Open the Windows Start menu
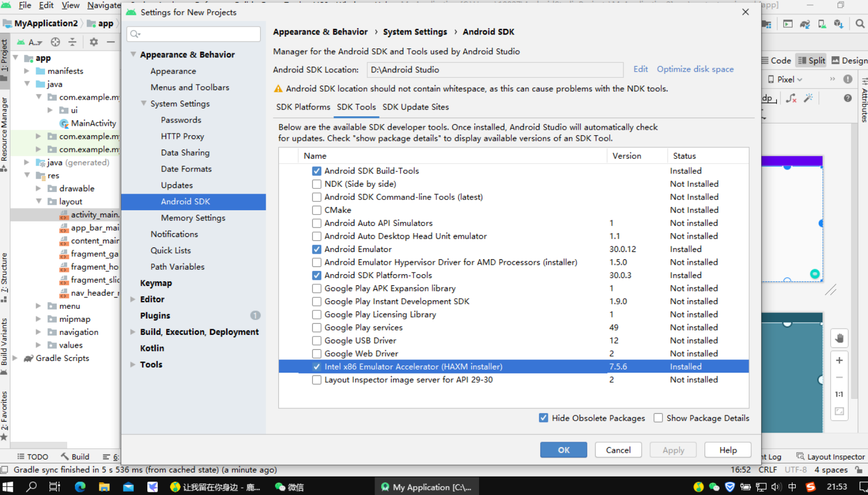This screenshot has height=495, width=868. pyautogui.click(x=8, y=487)
